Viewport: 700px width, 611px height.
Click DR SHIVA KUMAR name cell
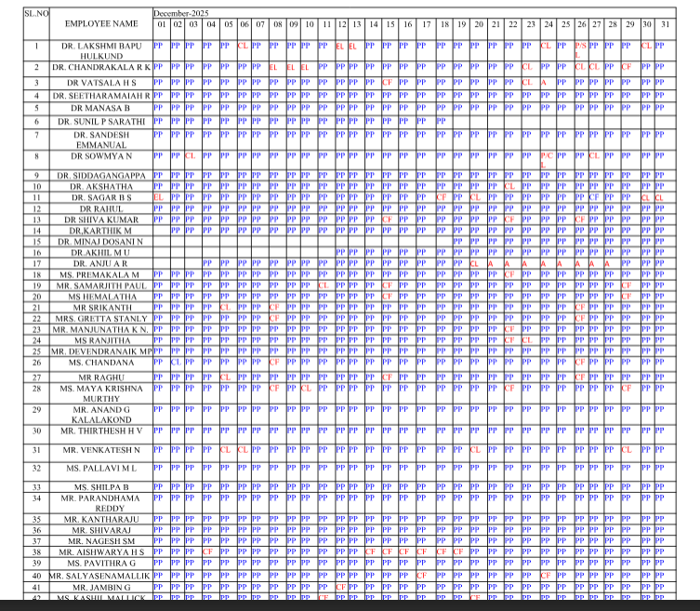[101, 219]
